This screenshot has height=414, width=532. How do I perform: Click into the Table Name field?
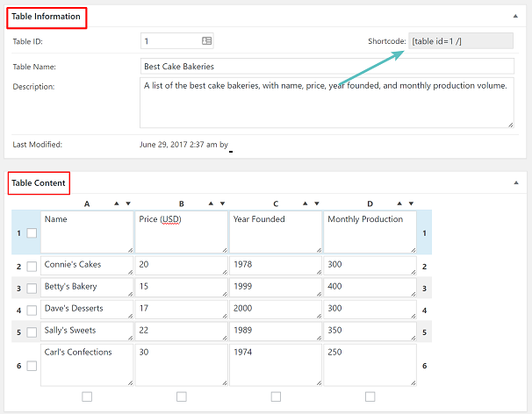[x=327, y=67]
